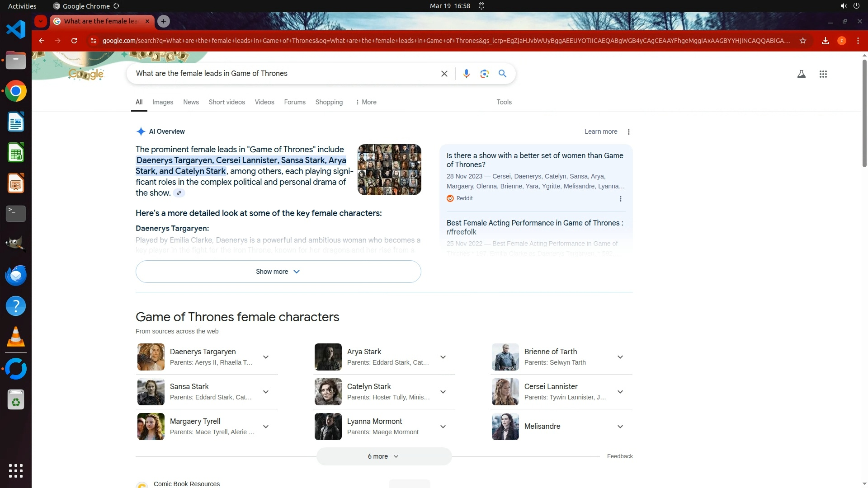This screenshot has height=488, width=868.
Task: Click Show more in AI Overview
Action: point(278,272)
